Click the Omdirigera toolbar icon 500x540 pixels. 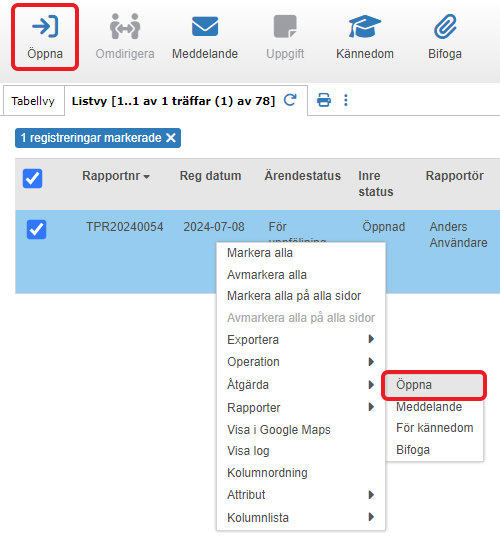click(x=125, y=26)
